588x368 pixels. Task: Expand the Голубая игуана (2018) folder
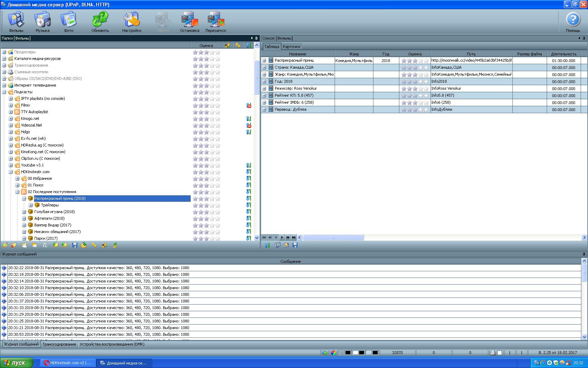pyautogui.click(x=24, y=212)
